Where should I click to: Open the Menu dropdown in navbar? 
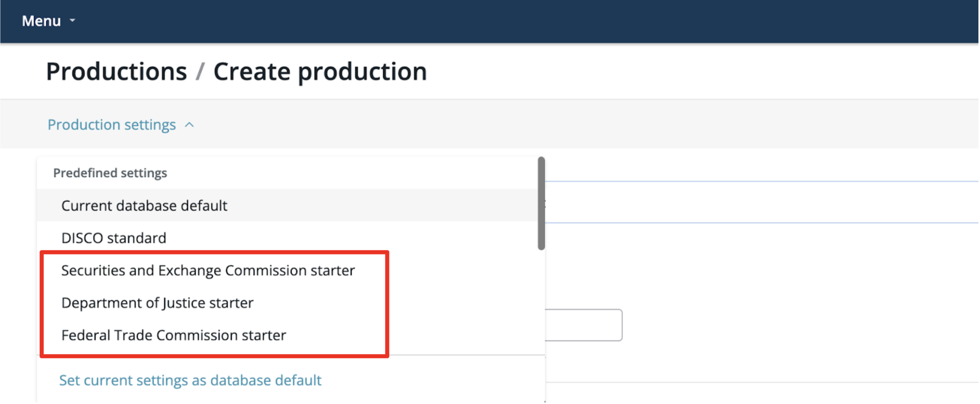pos(48,21)
